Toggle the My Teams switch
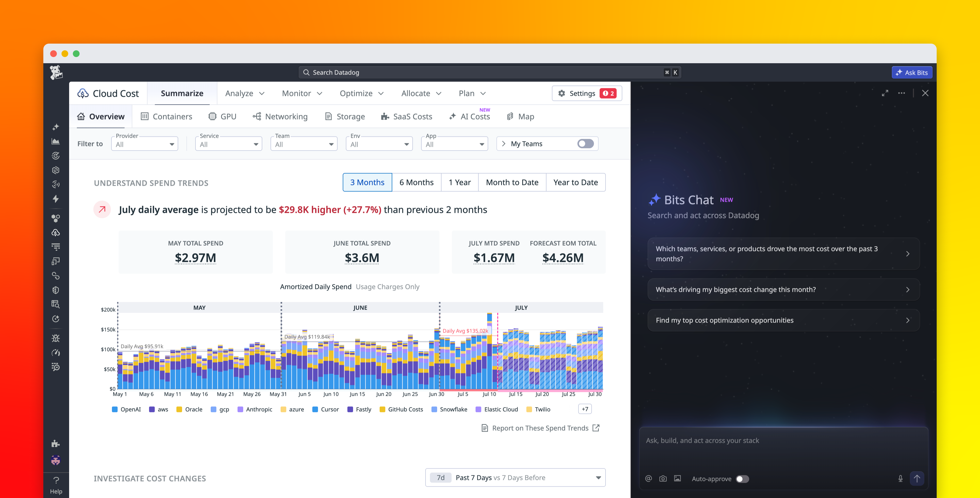This screenshot has width=980, height=498. point(585,143)
